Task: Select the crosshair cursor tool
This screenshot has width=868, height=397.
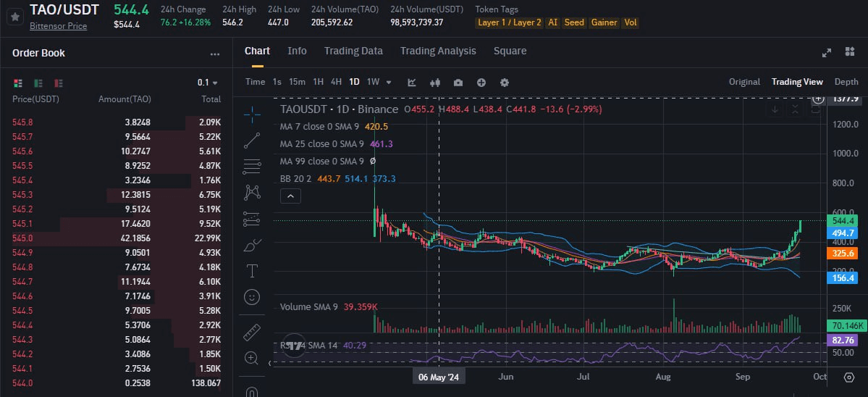Action: [x=252, y=114]
